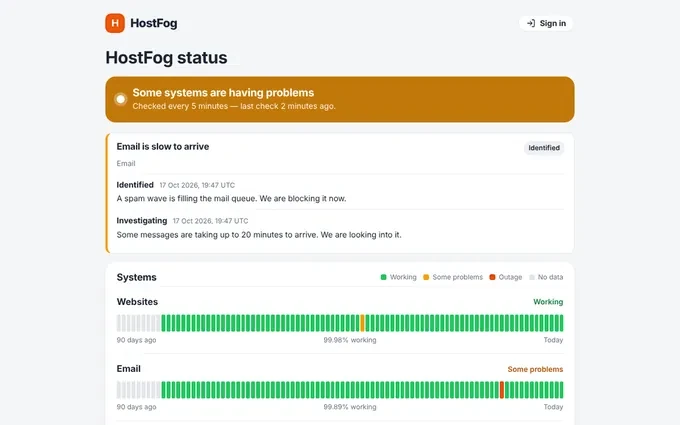The width and height of the screenshot is (680, 425).
Task: Click the Systems section heading
Action: [137, 277]
